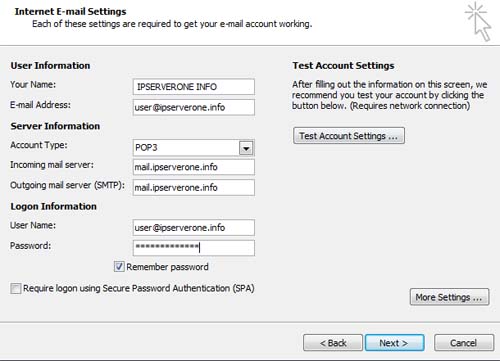The image size is (500, 361).
Task: Click the Password label
Action: (x=30, y=246)
